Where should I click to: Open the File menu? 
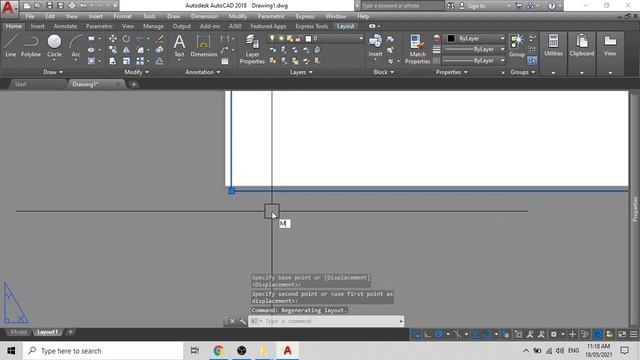pos(30,16)
